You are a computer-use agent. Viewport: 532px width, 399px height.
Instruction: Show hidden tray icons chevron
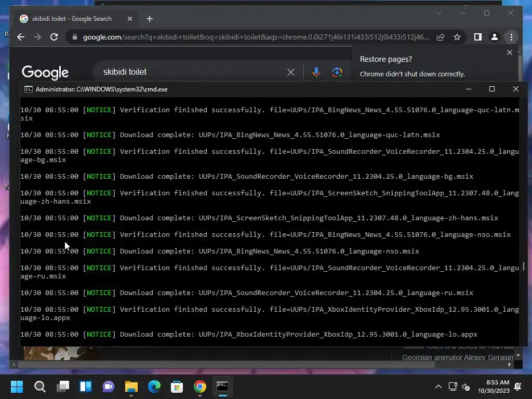coord(438,387)
